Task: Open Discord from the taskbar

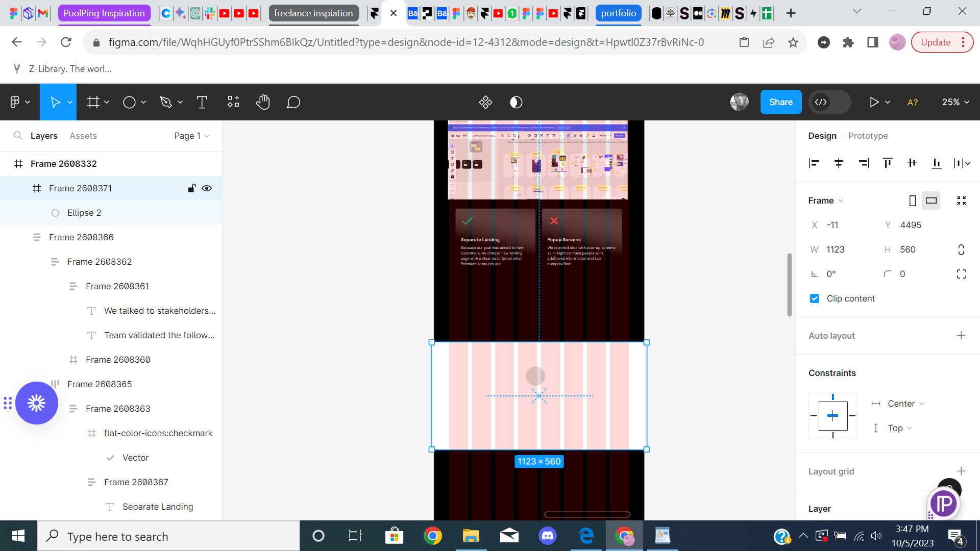Action: pos(548,536)
